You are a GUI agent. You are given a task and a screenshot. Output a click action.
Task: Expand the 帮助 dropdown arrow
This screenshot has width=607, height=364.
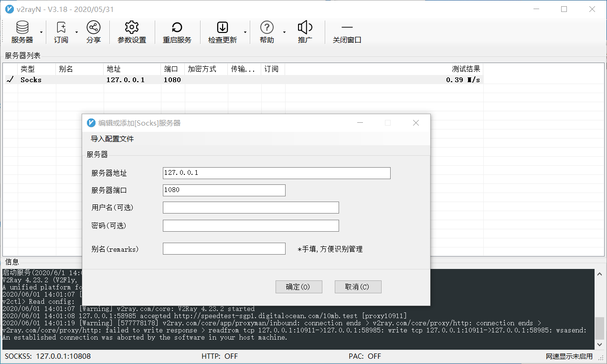284,32
